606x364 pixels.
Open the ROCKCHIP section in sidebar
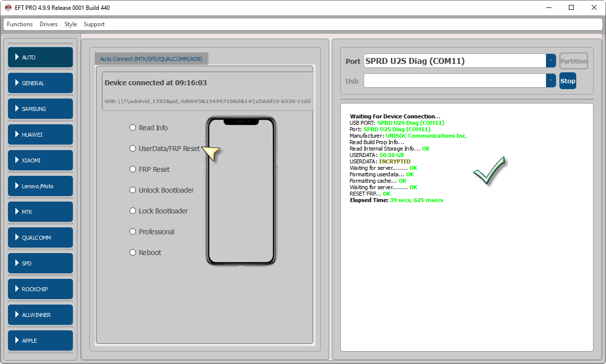point(40,289)
